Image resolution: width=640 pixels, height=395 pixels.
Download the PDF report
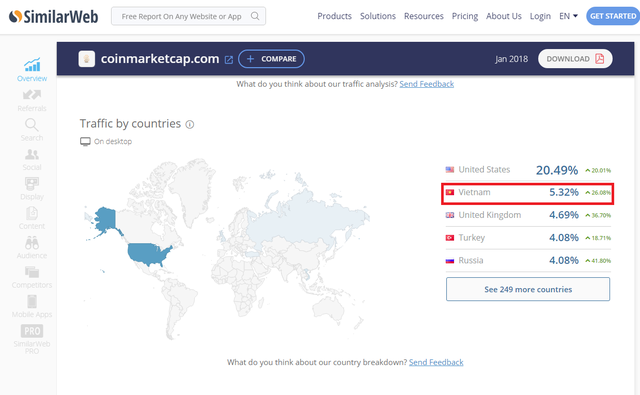pos(575,59)
